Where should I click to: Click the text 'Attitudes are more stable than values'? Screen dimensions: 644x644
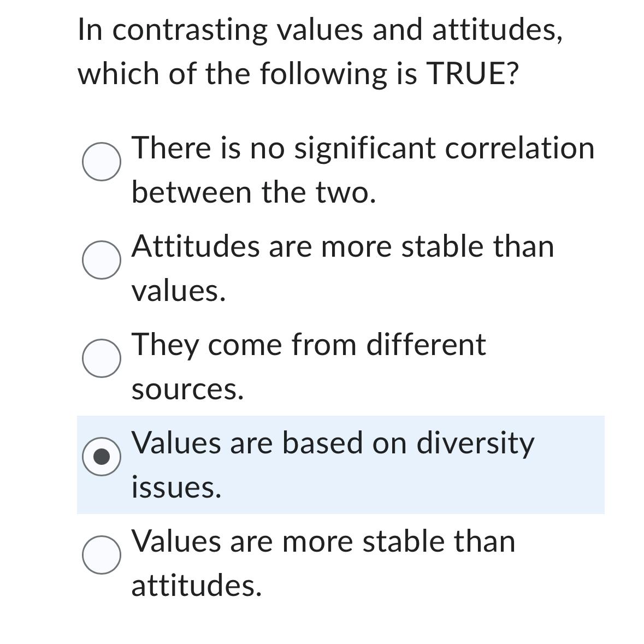pyautogui.click(x=343, y=268)
